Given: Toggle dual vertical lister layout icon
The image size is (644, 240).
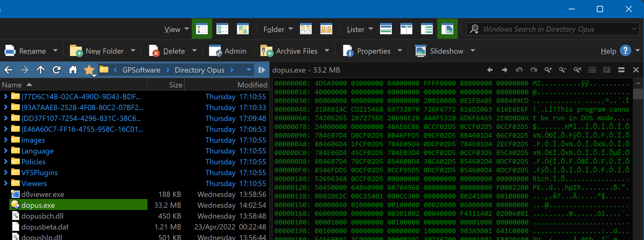Looking at the screenshot, I should pos(406,29).
